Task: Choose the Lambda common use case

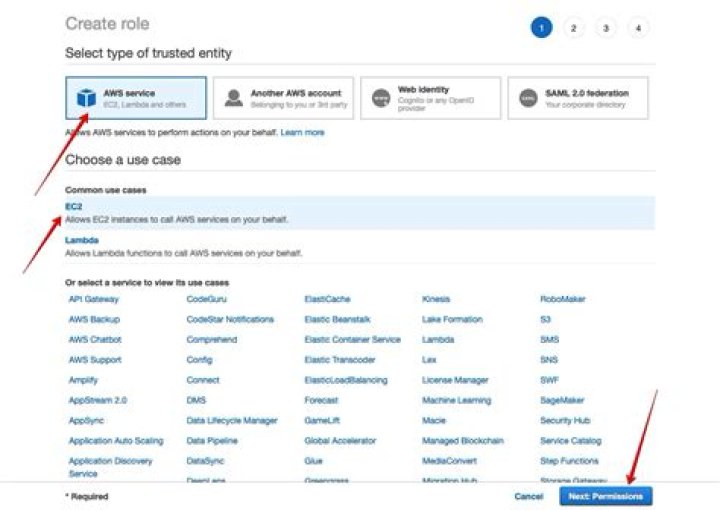Action: pyautogui.click(x=81, y=241)
